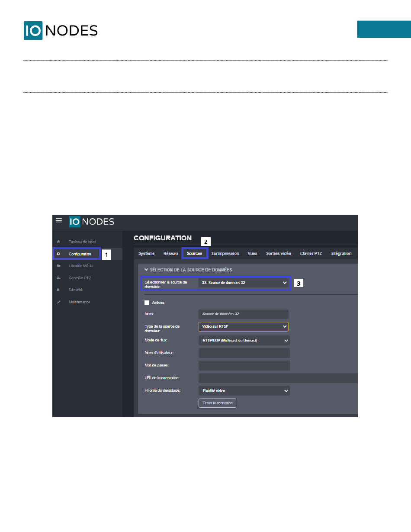
Task: Click the home icon beside Tableau de bord
Action: pyautogui.click(x=58, y=242)
